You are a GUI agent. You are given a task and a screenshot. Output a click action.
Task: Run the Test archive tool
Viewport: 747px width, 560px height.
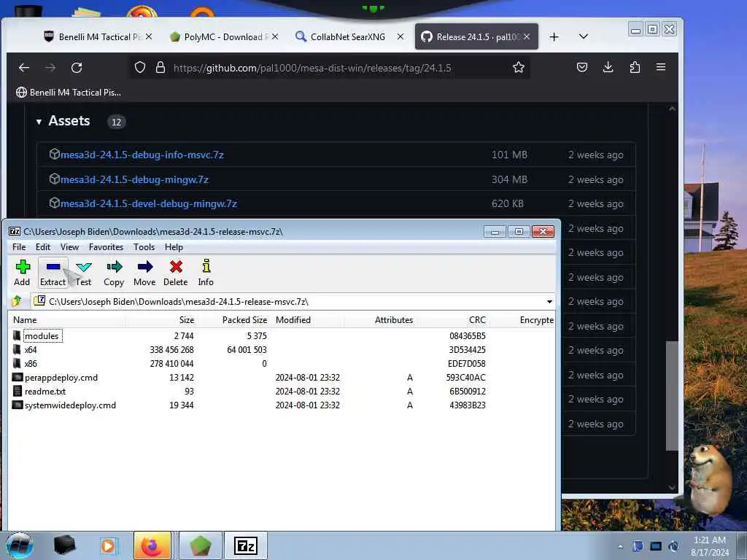coord(83,273)
